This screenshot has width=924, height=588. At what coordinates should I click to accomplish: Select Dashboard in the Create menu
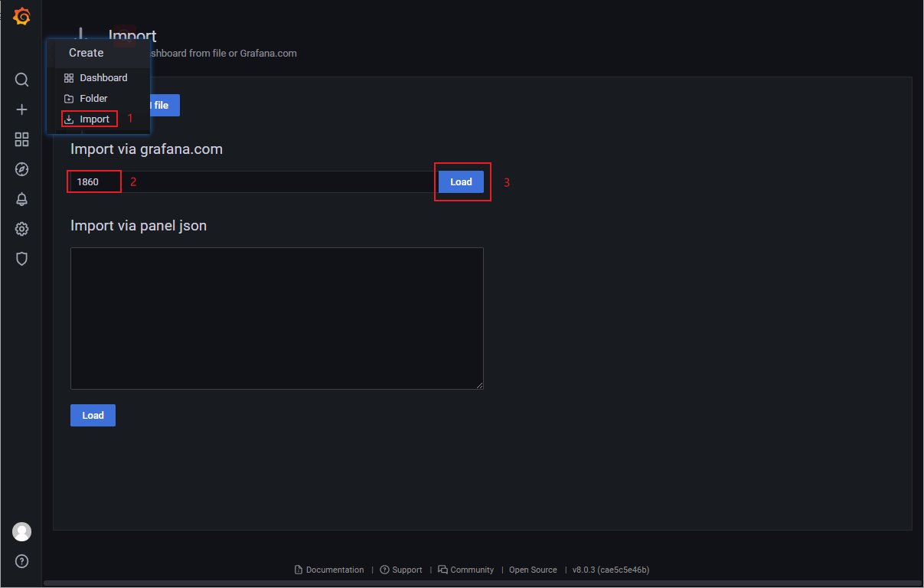click(x=98, y=78)
